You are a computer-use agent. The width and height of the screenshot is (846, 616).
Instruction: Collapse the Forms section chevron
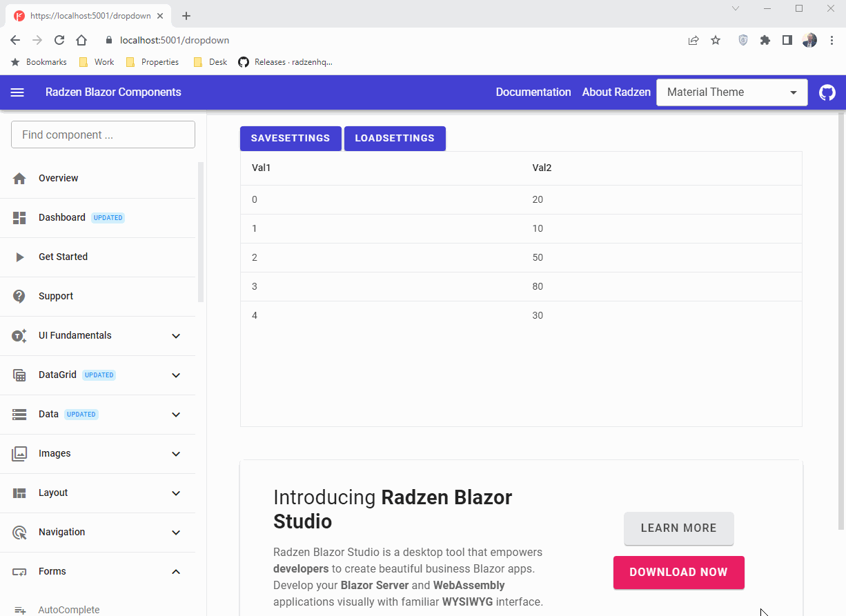[x=176, y=572]
